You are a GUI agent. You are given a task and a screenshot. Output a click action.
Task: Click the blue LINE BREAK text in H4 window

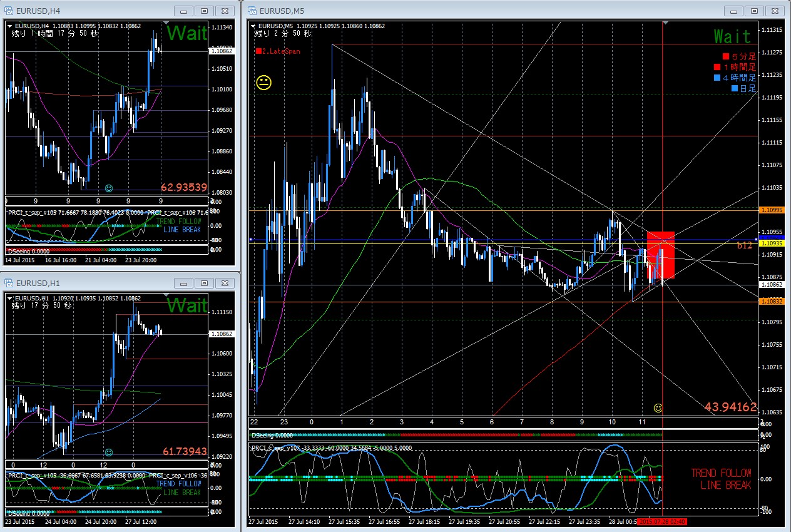(182, 230)
